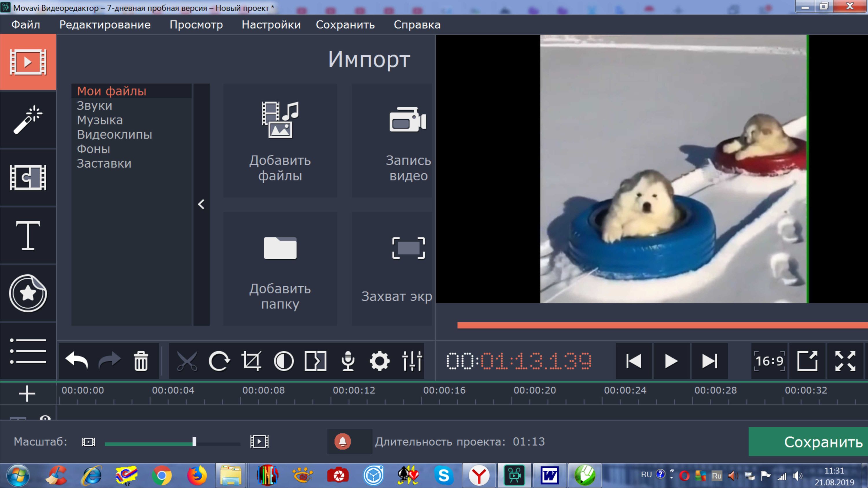Open Windows Start menu
The width and height of the screenshot is (868, 488).
tap(18, 475)
